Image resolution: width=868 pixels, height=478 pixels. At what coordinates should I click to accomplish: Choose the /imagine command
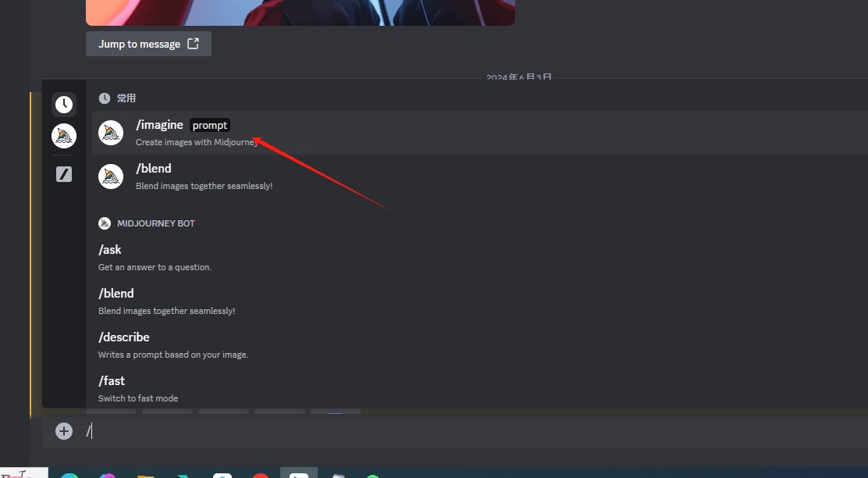(x=479, y=133)
